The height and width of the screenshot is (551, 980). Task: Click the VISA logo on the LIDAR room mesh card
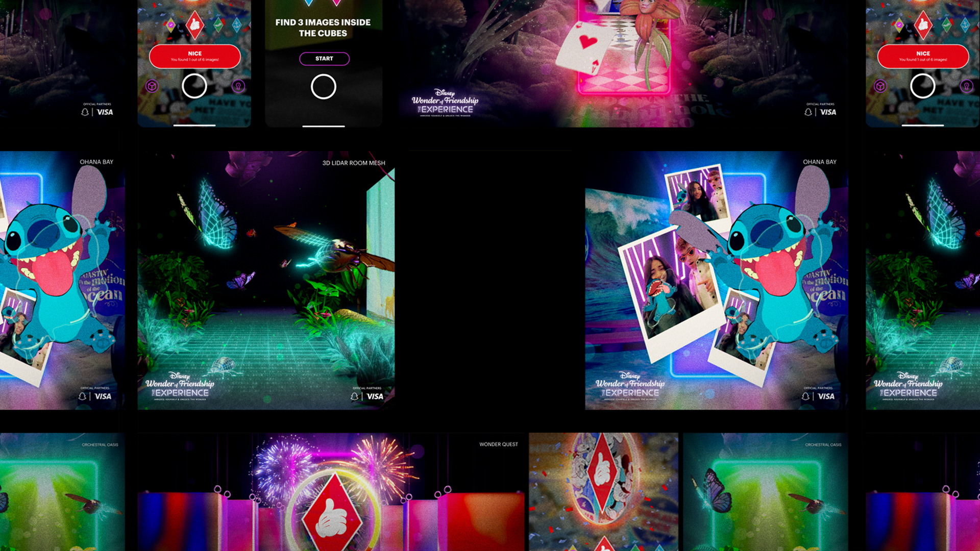coord(375,396)
